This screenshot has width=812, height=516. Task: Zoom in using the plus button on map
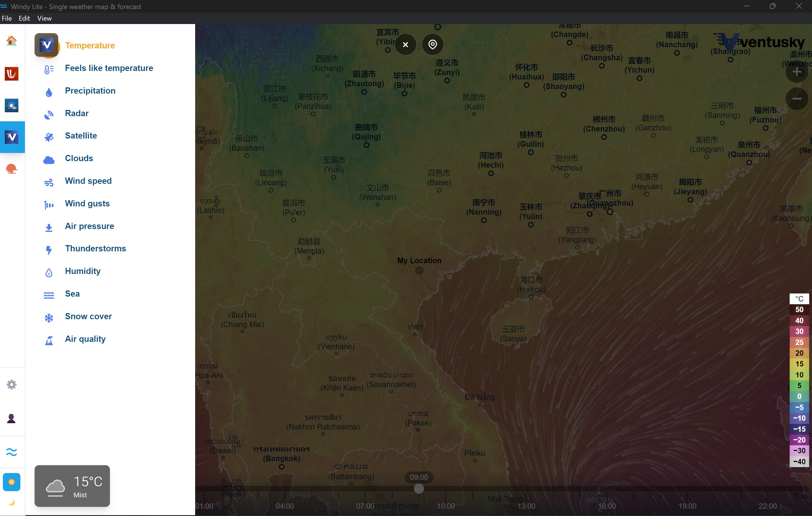pos(797,72)
